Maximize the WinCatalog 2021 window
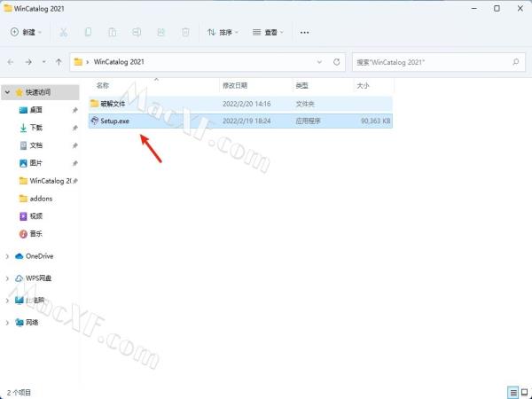 [497, 9]
